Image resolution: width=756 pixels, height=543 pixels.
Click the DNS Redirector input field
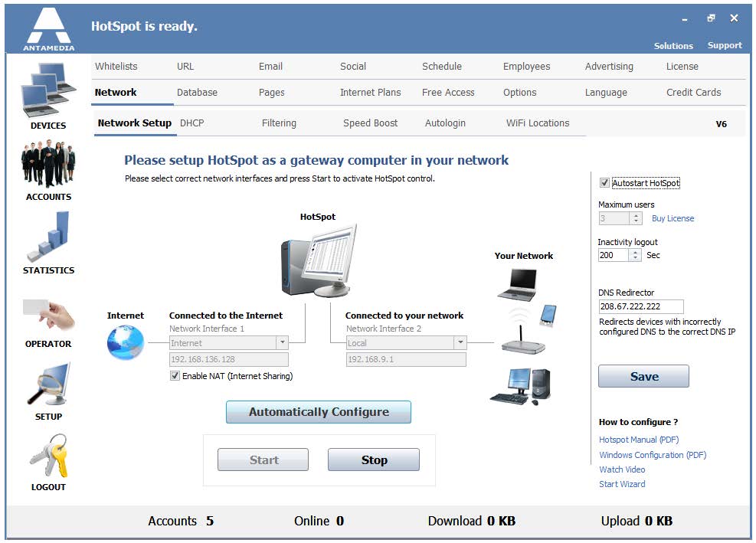coord(641,306)
